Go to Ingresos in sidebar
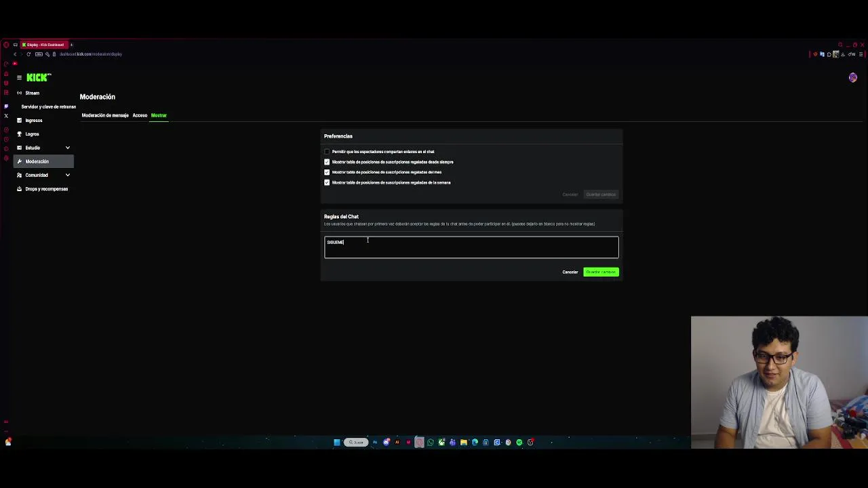Image resolution: width=868 pixels, height=488 pixels. click(34, 120)
